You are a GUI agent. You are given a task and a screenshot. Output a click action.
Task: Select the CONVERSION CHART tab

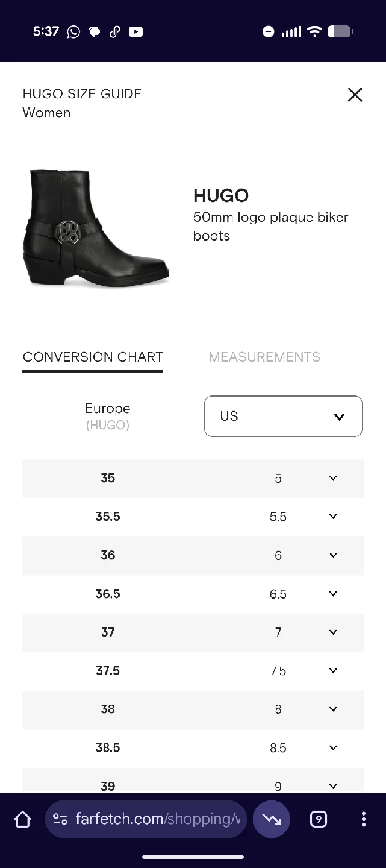click(92, 357)
